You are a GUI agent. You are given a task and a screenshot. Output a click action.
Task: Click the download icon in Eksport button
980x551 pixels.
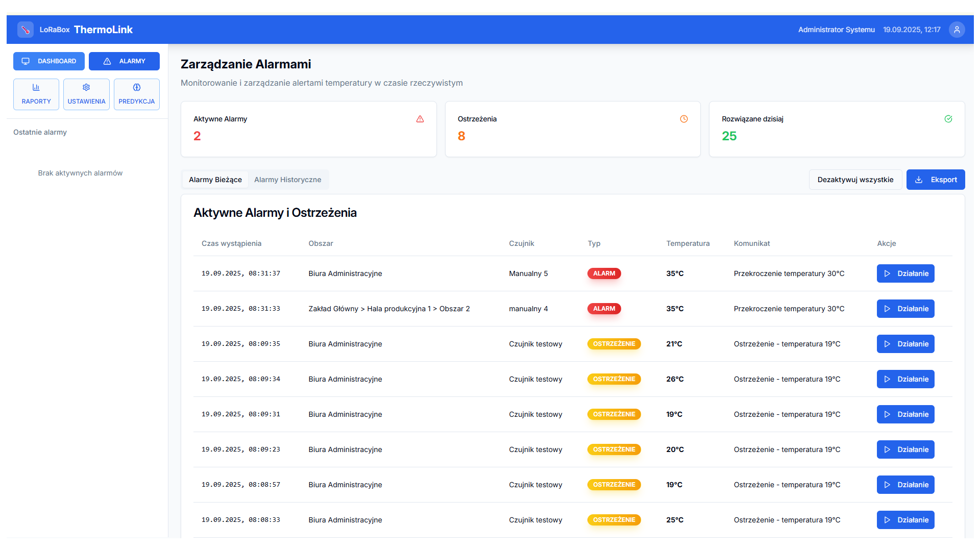click(x=919, y=180)
